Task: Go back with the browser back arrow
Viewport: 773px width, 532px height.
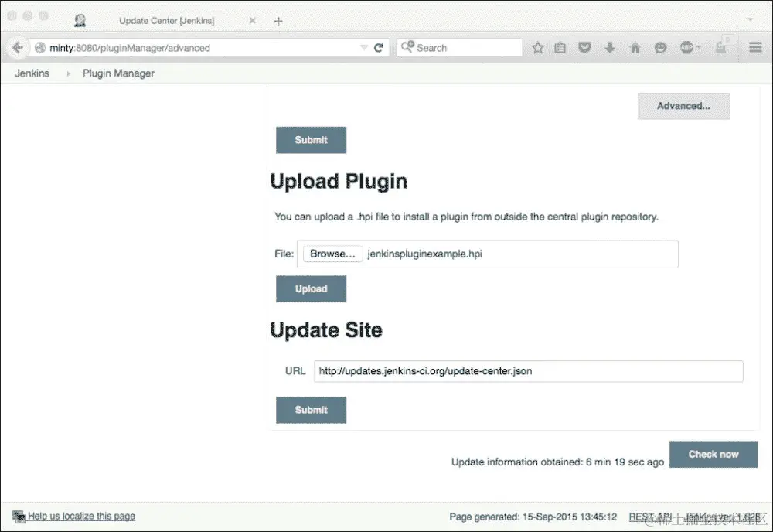Action: coord(18,48)
